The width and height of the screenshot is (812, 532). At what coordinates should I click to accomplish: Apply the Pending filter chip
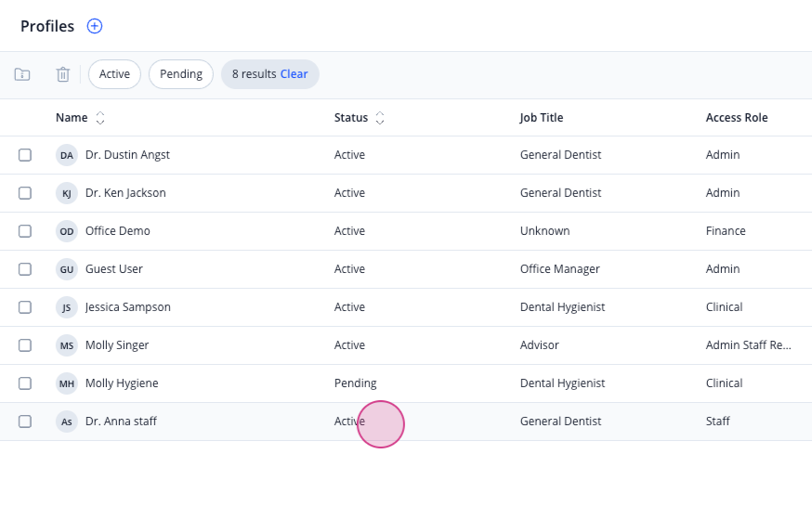point(181,74)
